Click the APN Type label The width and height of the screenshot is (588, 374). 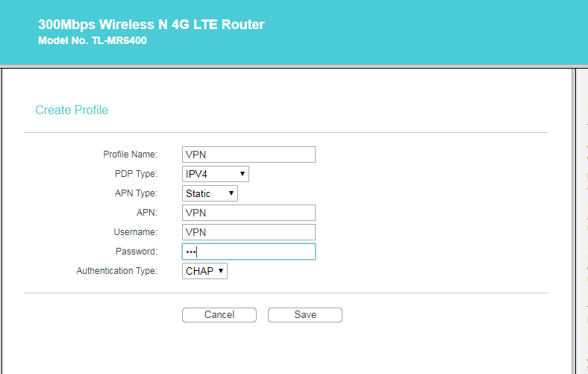(136, 193)
